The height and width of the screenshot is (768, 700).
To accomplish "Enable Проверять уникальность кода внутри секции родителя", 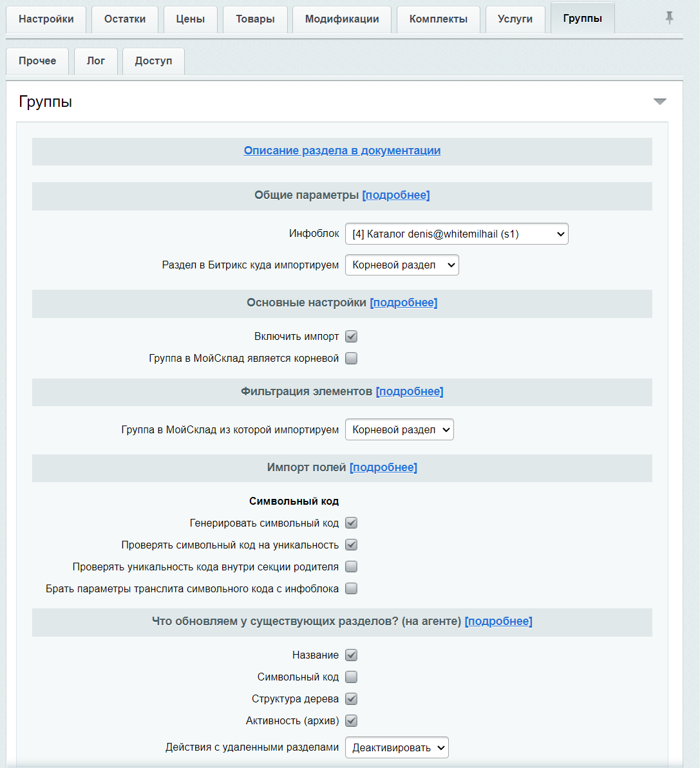I will 351,567.
